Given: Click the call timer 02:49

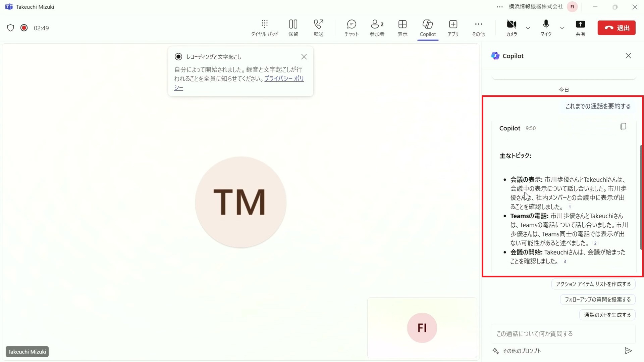Looking at the screenshot, I should (x=41, y=28).
